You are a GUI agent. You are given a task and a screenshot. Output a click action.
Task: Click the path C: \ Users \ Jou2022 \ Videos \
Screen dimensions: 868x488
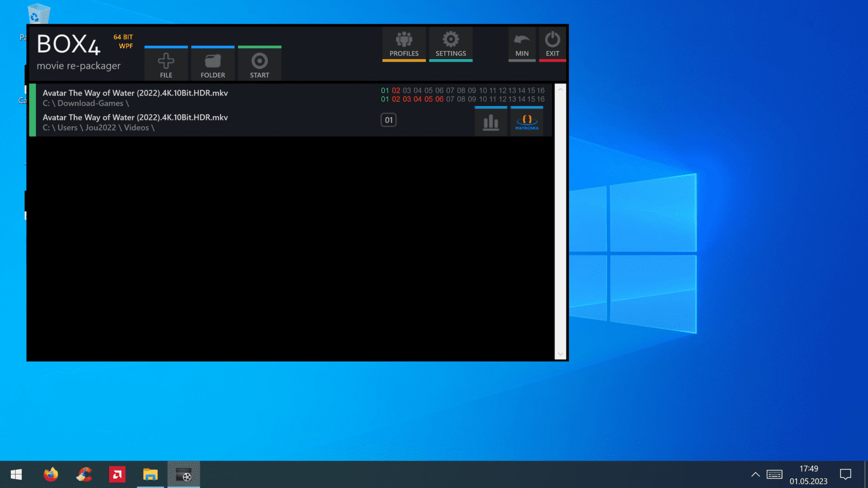pyautogui.click(x=99, y=127)
